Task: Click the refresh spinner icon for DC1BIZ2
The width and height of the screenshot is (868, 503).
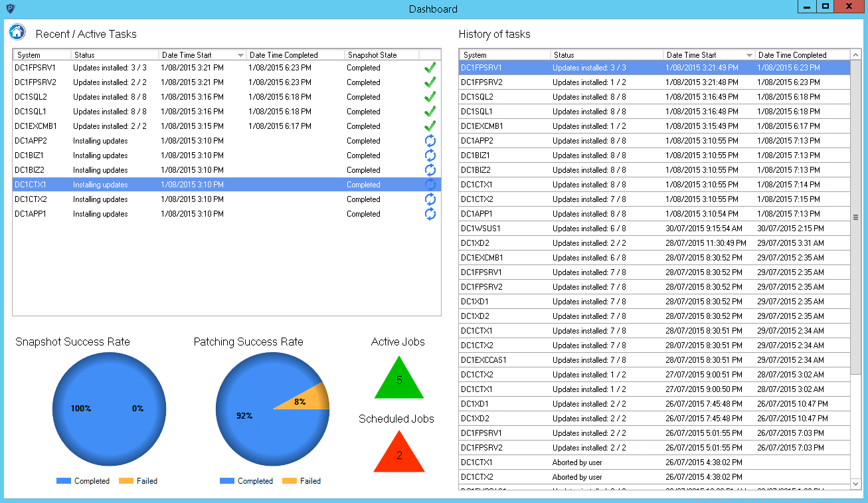Action: click(x=430, y=169)
